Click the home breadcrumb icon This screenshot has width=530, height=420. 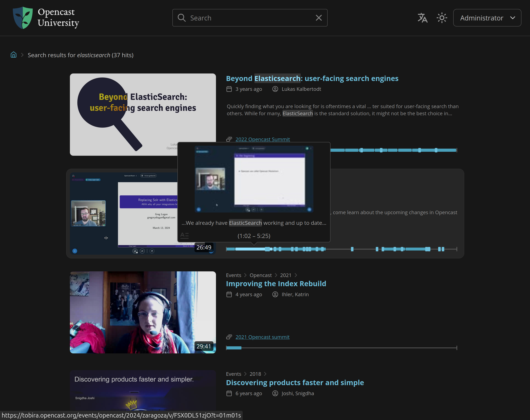pyautogui.click(x=14, y=55)
